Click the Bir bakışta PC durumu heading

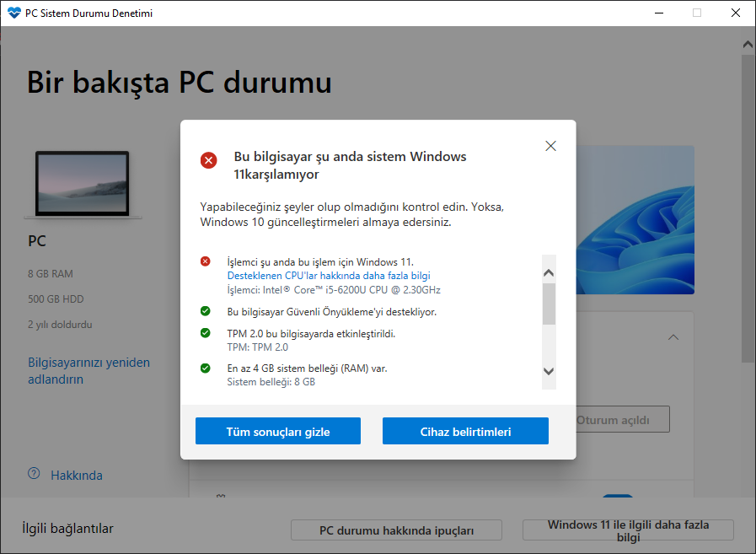[179, 83]
